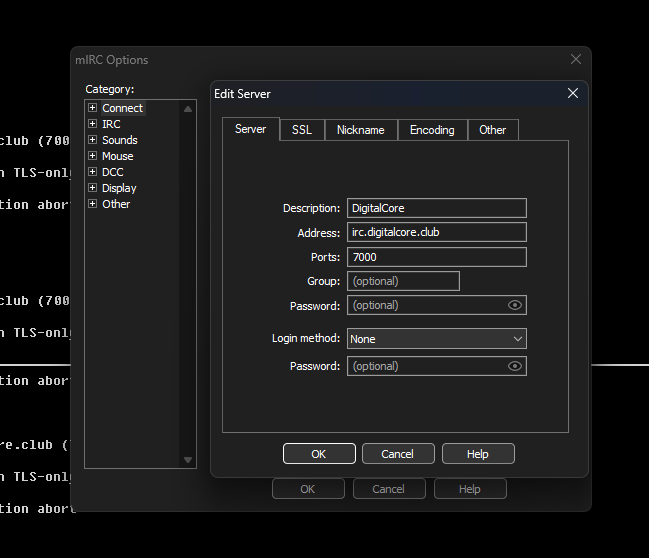649x558 pixels.
Task: Cancel the Edit Server dialog
Action: [x=398, y=454]
